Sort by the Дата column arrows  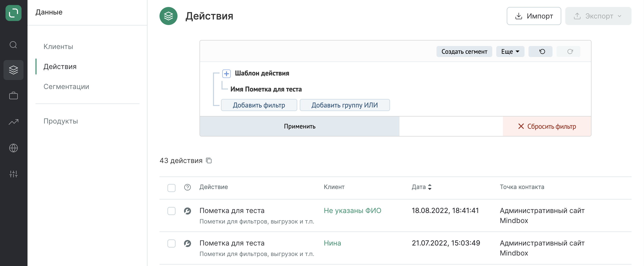coord(430,187)
